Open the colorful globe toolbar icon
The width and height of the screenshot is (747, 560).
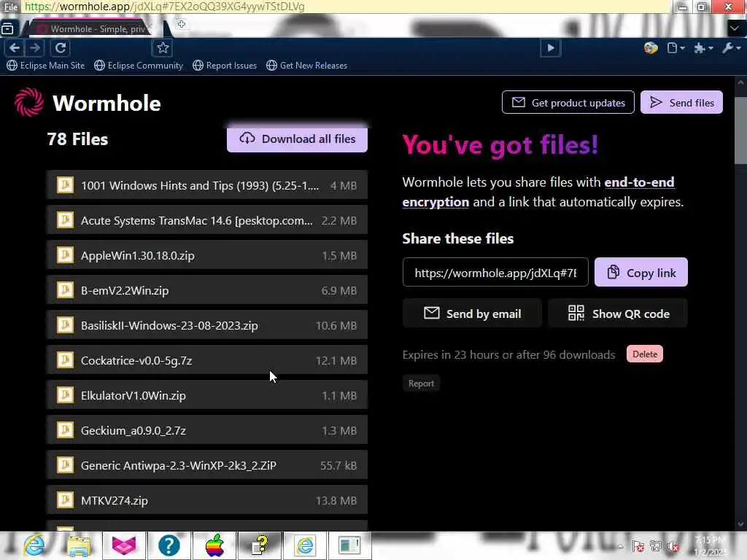(651, 47)
